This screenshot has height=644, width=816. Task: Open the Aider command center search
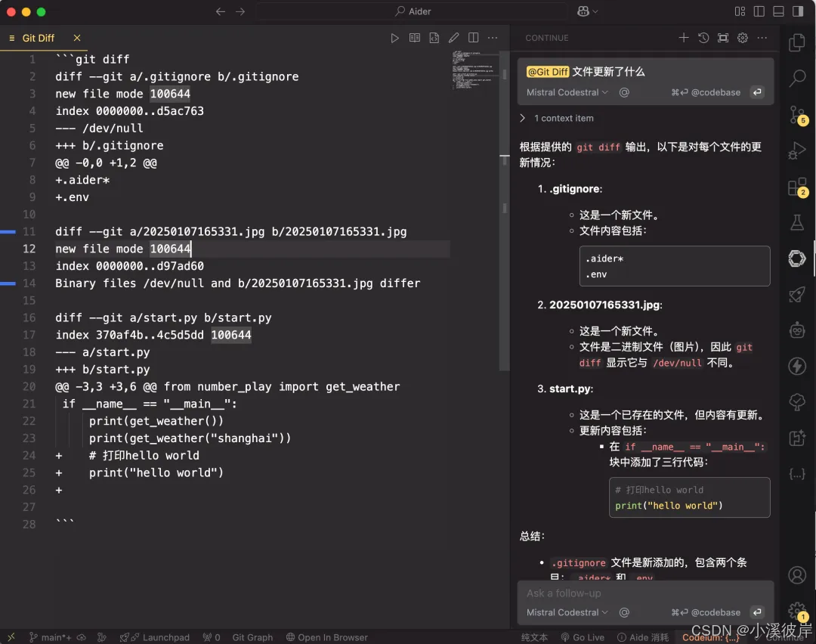tap(413, 11)
